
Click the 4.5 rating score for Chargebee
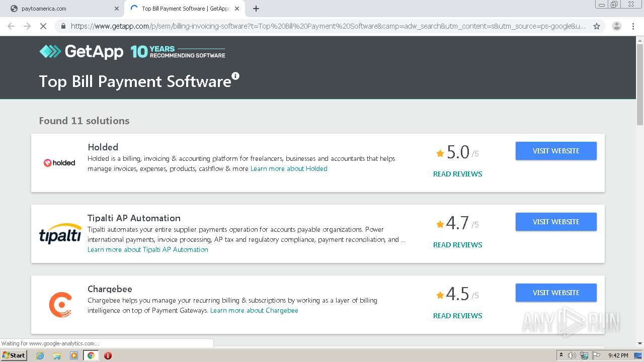point(457,294)
